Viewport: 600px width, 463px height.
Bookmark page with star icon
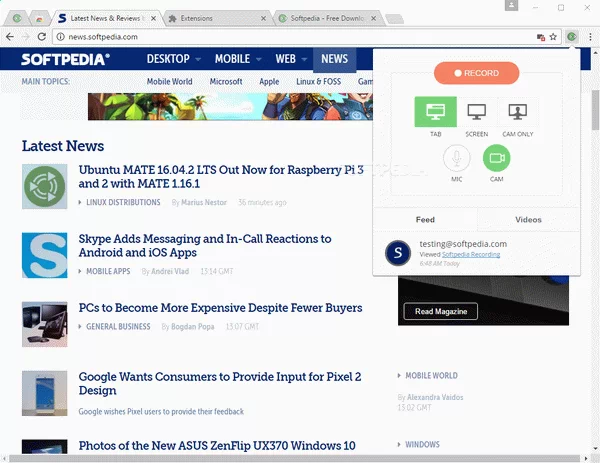pyautogui.click(x=553, y=37)
